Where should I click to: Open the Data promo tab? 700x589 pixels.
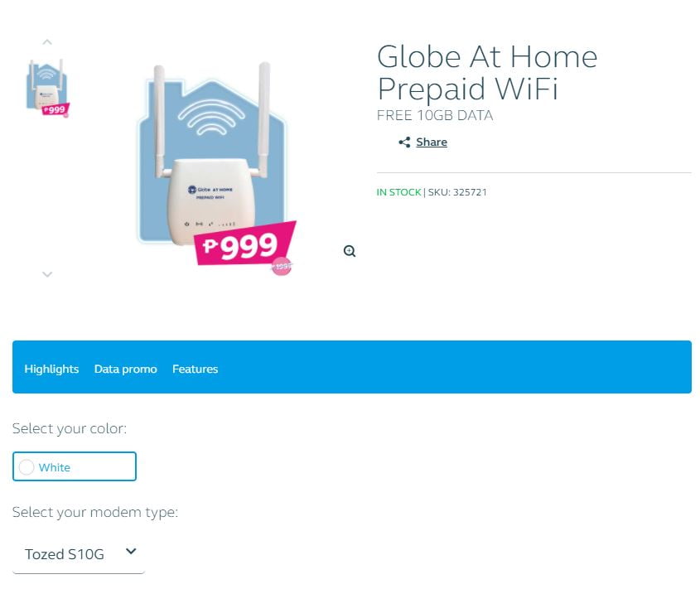pyautogui.click(x=125, y=369)
